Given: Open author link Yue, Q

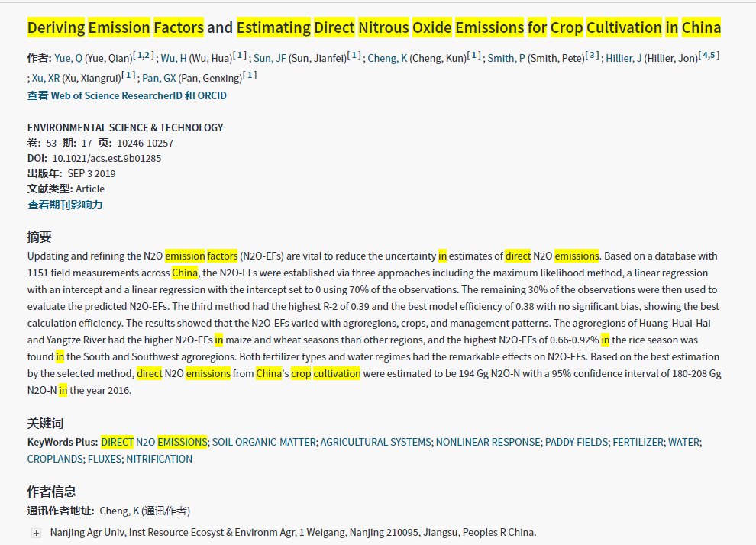Looking at the screenshot, I should [68, 58].
